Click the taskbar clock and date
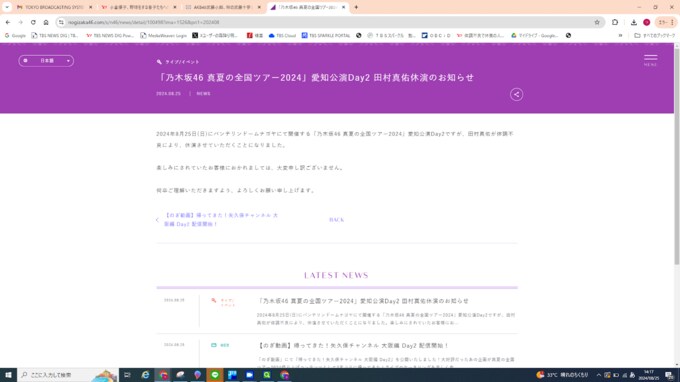680x382 pixels. pos(649,375)
